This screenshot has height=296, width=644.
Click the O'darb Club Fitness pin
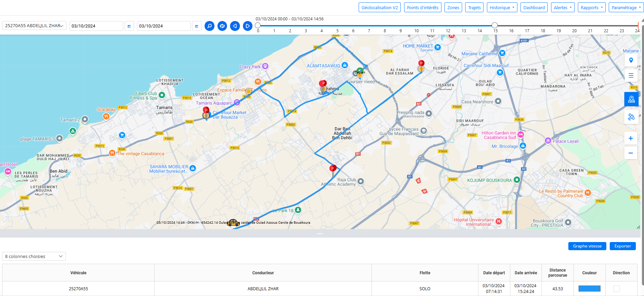(162, 95)
